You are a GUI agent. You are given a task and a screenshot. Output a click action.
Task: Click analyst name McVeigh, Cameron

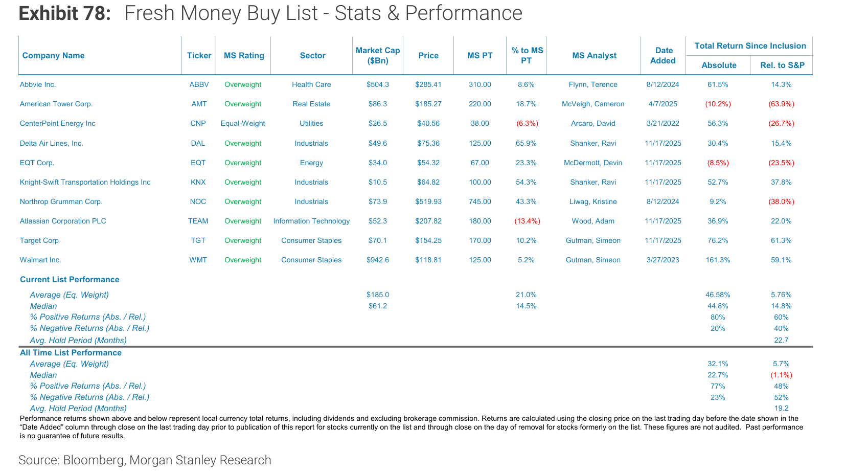593,104
